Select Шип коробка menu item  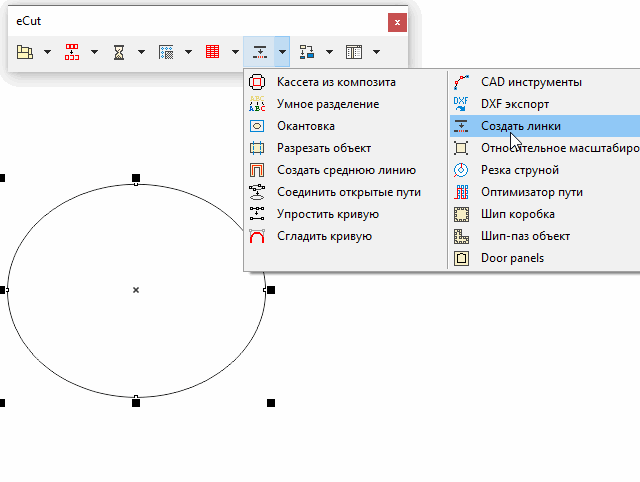[x=544, y=214]
